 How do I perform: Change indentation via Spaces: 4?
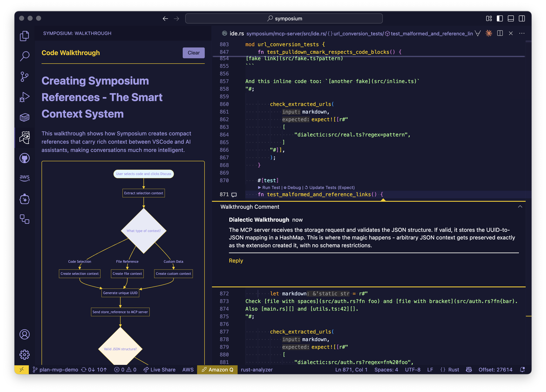click(x=386, y=370)
